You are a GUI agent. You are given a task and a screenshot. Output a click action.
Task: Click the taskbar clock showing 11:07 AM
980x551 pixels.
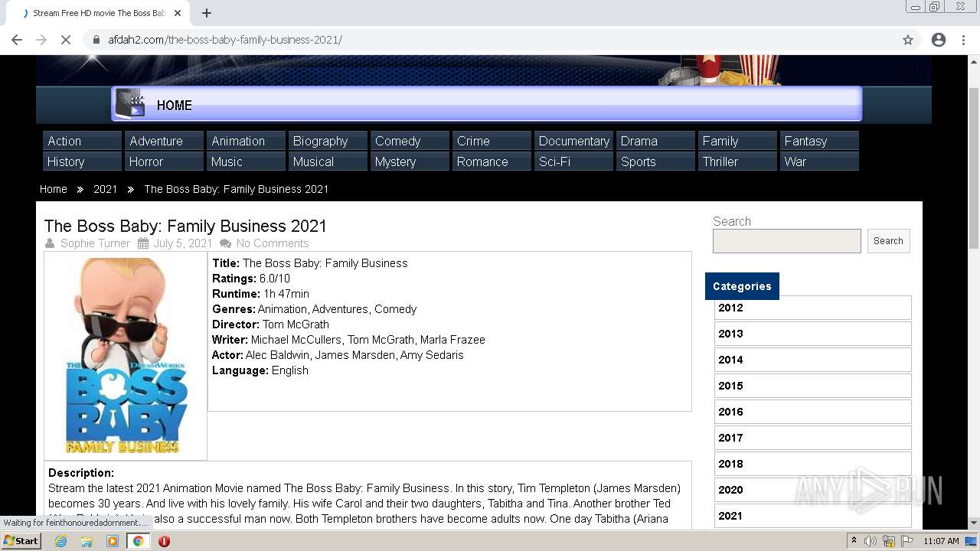click(941, 541)
